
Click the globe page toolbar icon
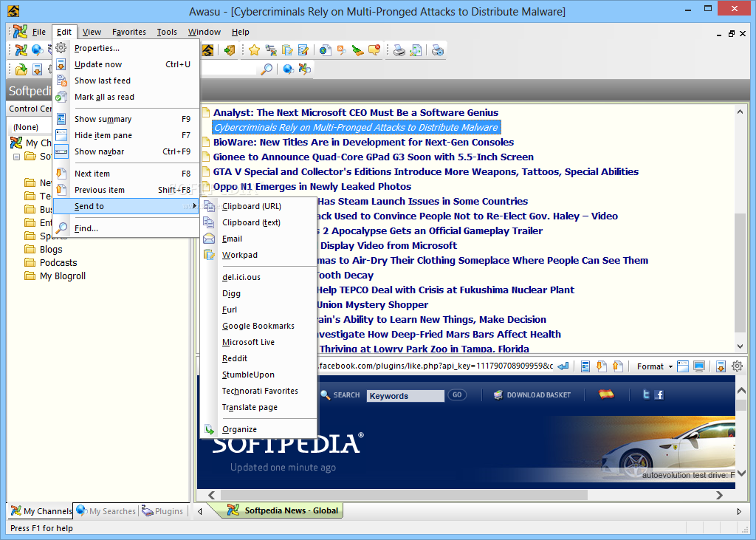tap(326, 50)
